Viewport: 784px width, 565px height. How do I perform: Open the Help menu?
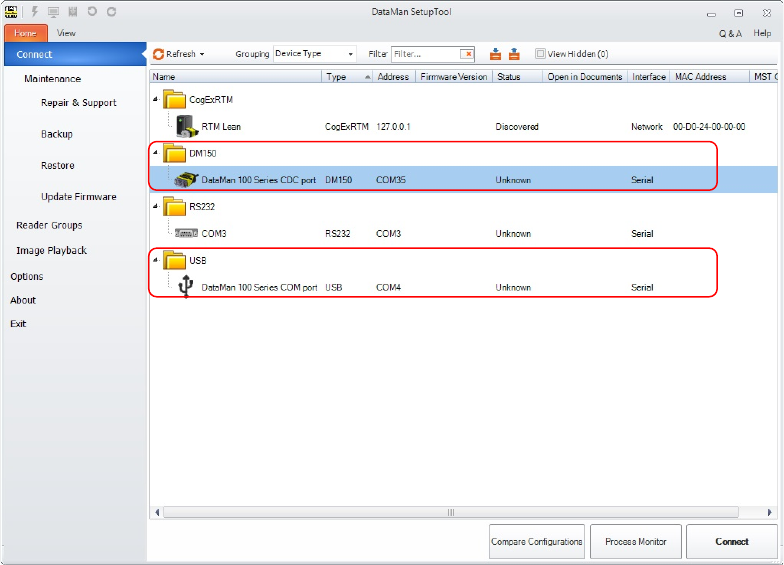click(762, 33)
